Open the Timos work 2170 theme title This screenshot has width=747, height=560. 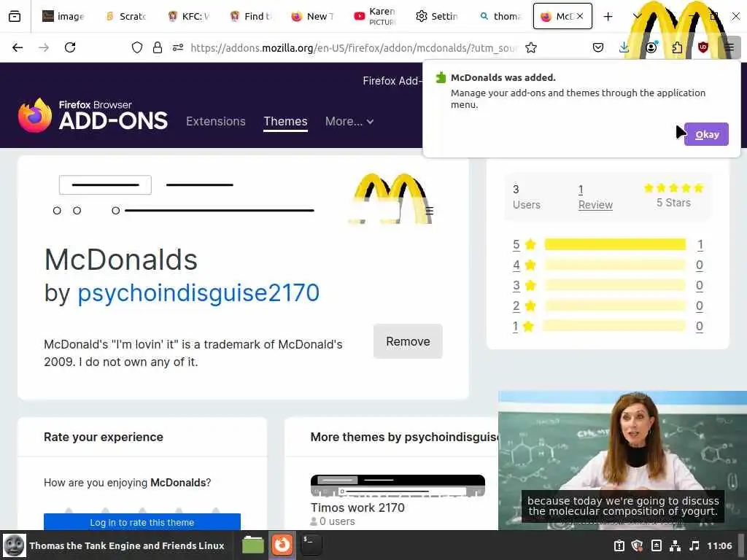pos(357,507)
